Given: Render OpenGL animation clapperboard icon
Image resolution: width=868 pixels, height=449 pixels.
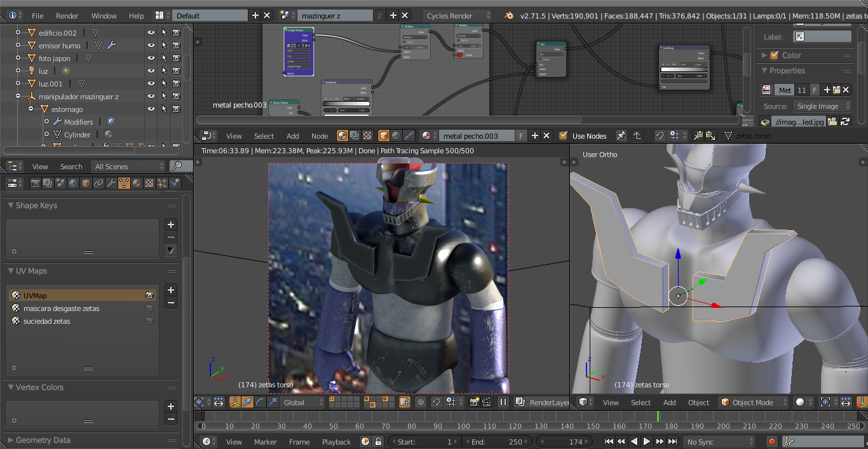Looking at the screenshot, I should click(486, 402).
